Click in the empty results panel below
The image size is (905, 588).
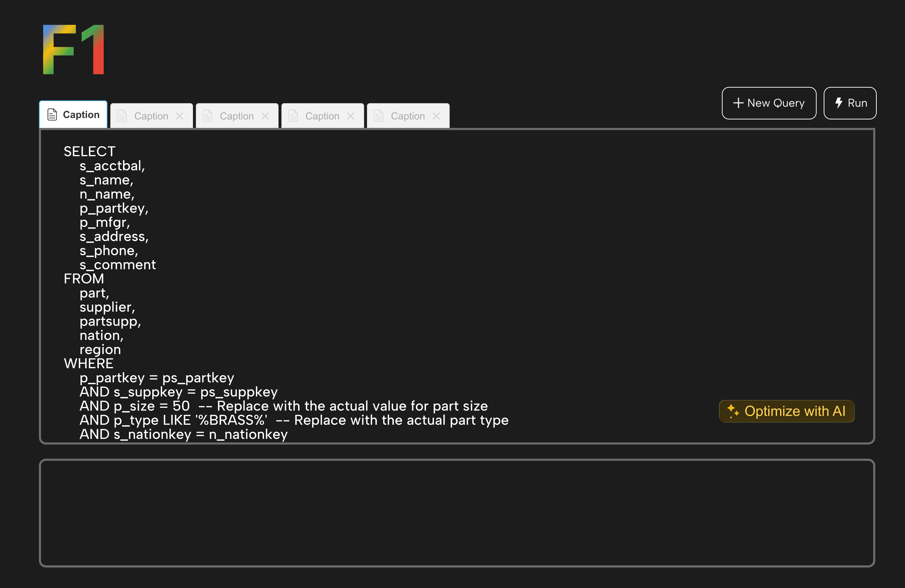tap(457, 513)
